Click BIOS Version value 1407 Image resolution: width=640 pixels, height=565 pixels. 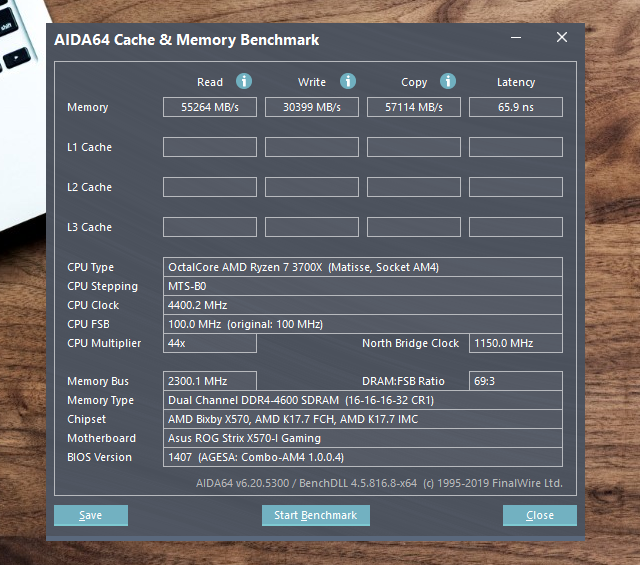(363, 457)
